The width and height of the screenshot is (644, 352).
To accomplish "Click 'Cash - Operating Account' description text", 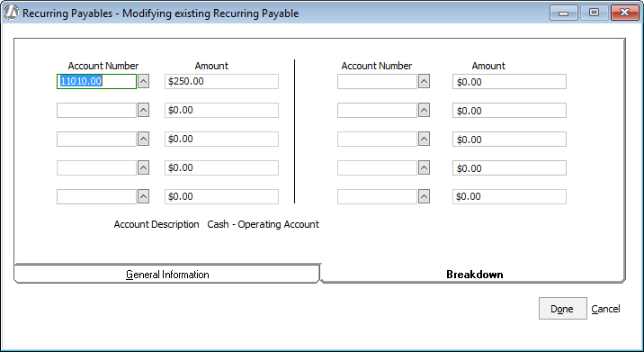I will pyautogui.click(x=263, y=224).
